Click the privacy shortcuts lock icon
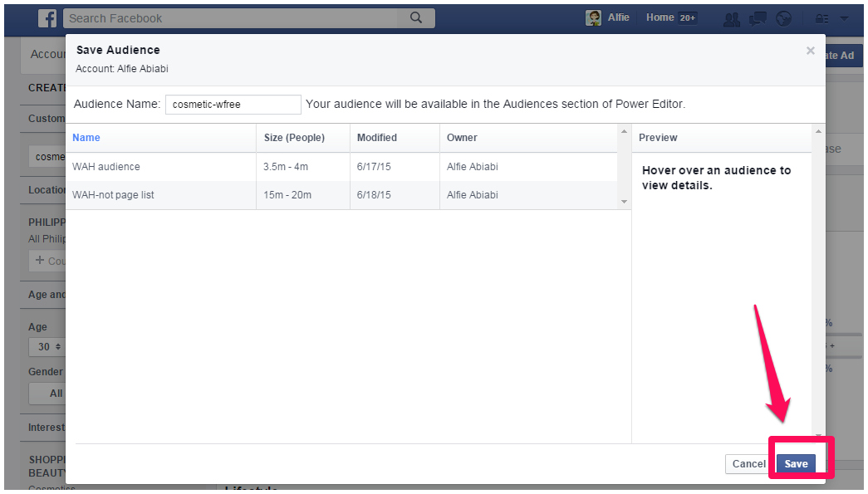 click(x=822, y=18)
